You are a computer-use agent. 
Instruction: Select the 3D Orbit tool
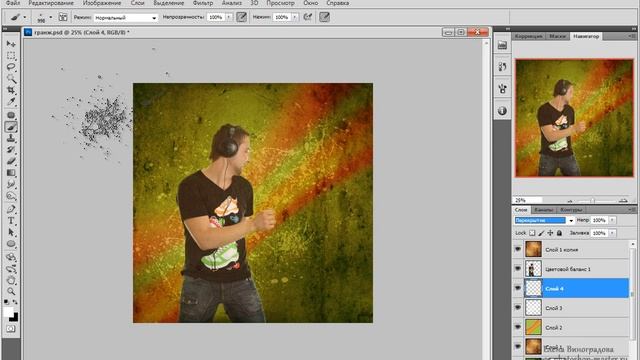point(11,269)
